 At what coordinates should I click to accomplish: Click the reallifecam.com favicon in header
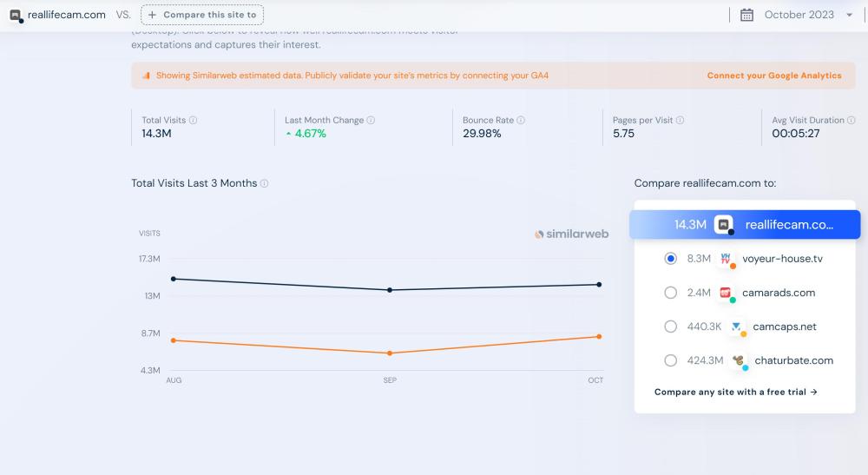[16, 15]
